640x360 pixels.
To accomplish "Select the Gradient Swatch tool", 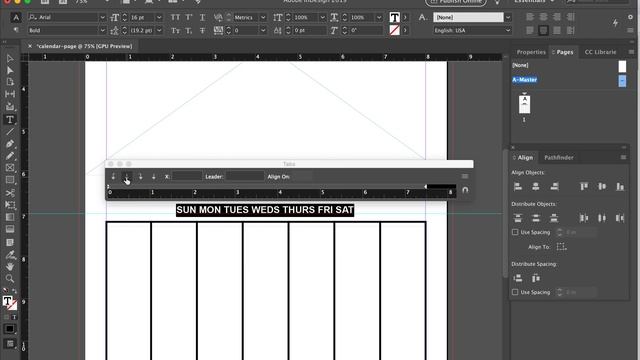I will pyautogui.click(x=10, y=217).
